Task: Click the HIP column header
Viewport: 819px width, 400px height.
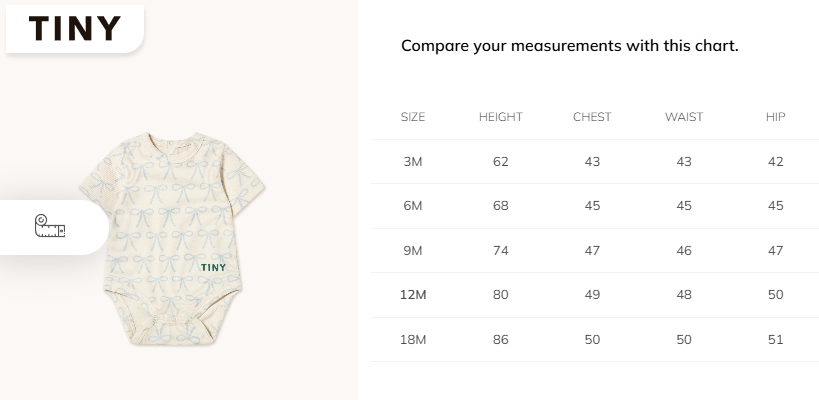Action: click(x=775, y=117)
